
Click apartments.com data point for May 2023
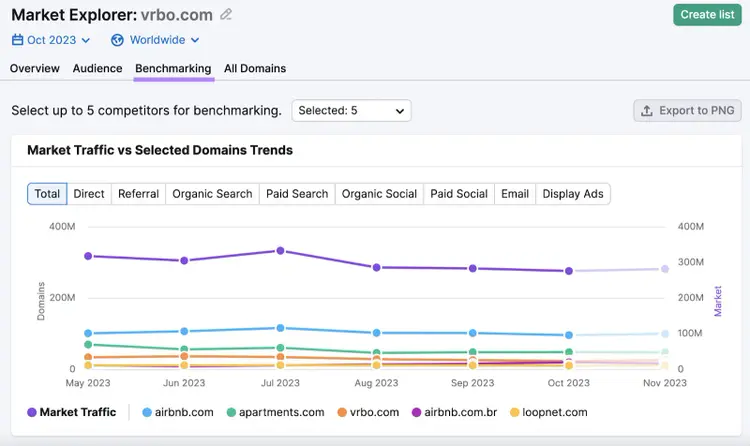[88, 345]
